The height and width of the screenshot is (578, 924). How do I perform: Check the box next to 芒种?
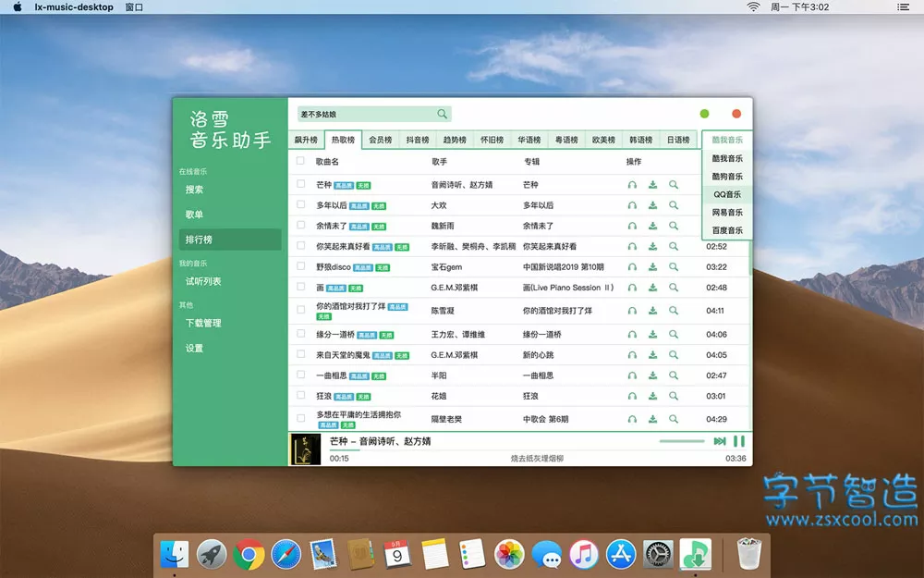300,185
